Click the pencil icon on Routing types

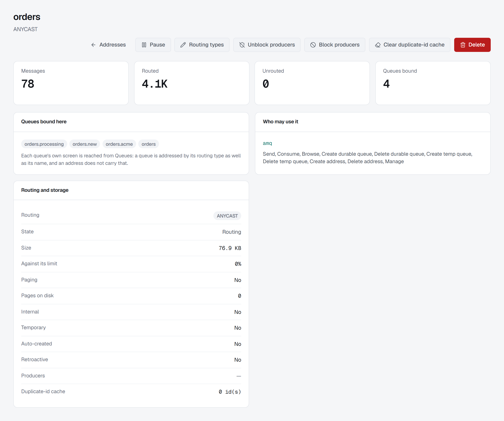click(183, 45)
